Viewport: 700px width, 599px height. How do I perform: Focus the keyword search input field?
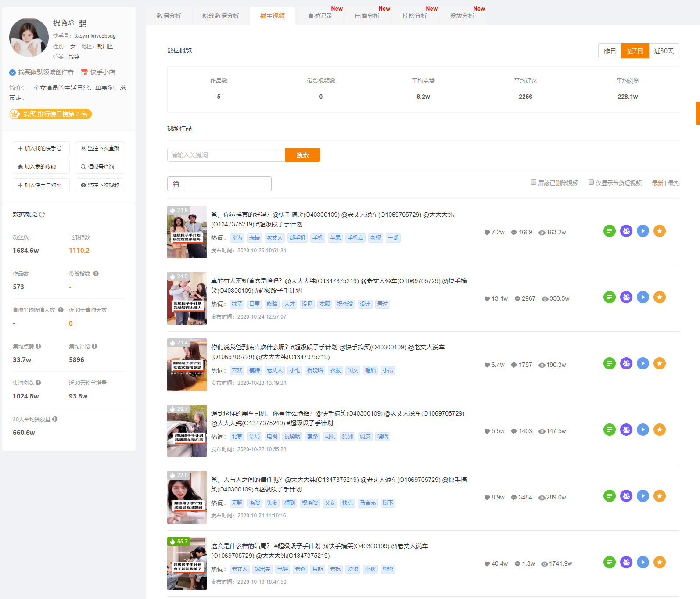coord(226,155)
